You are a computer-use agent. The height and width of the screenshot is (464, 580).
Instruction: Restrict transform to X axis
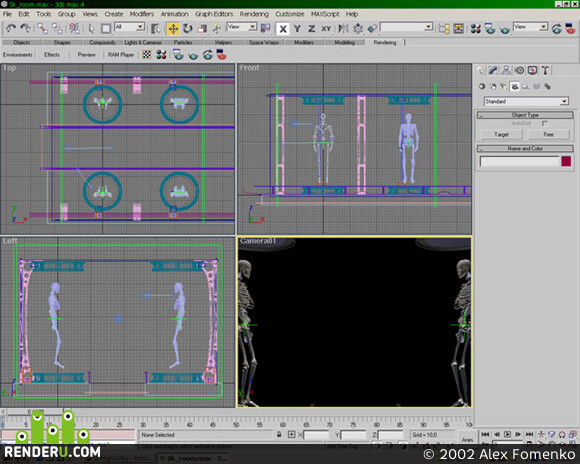283,28
